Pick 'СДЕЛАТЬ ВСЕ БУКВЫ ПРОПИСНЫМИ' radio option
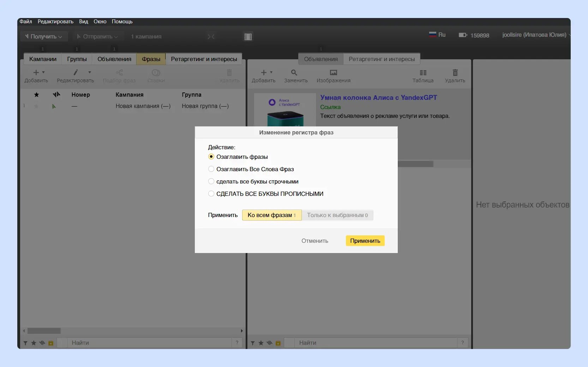Screen dimensions: 588x367 pos(211,194)
